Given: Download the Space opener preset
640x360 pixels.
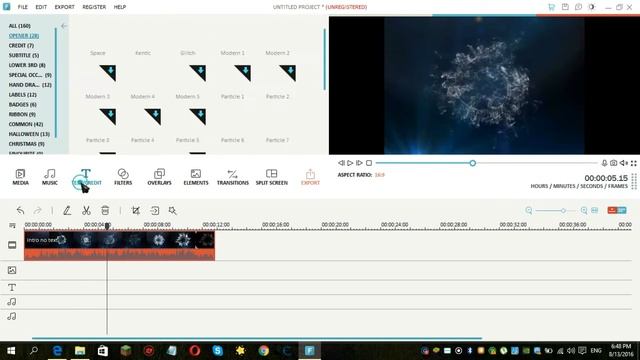Looking at the screenshot, I should coord(108,73).
